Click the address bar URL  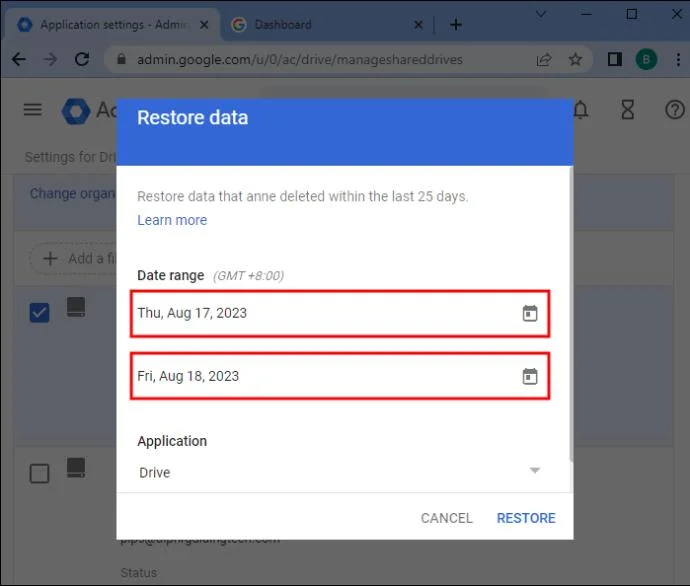click(x=300, y=59)
